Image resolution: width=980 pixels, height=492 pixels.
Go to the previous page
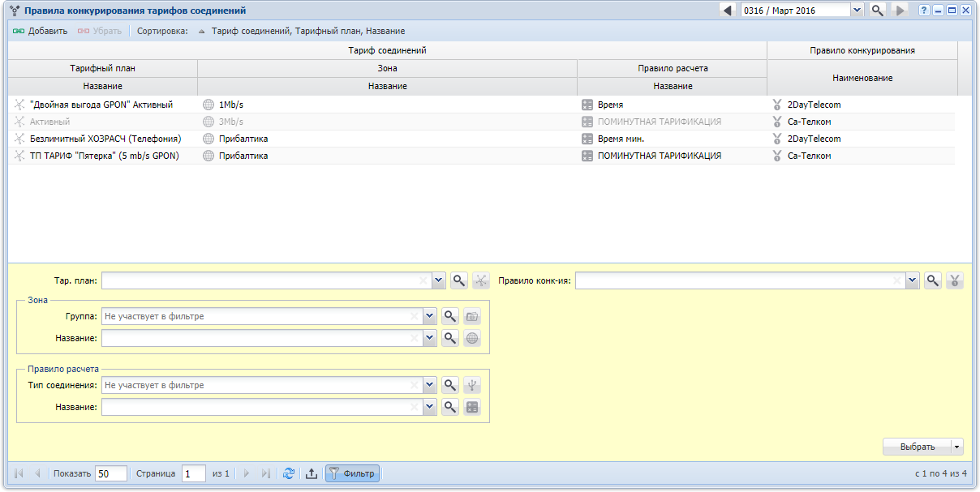coord(37,474)
